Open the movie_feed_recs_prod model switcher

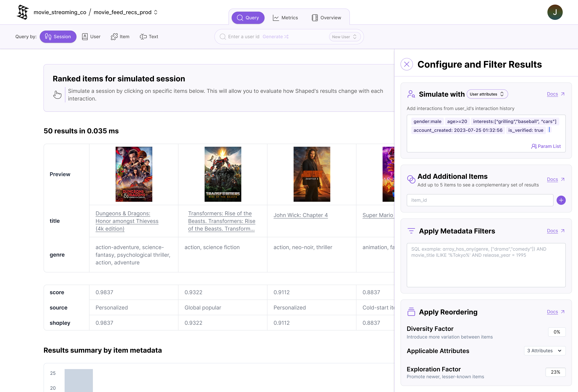tap(125, 12)
